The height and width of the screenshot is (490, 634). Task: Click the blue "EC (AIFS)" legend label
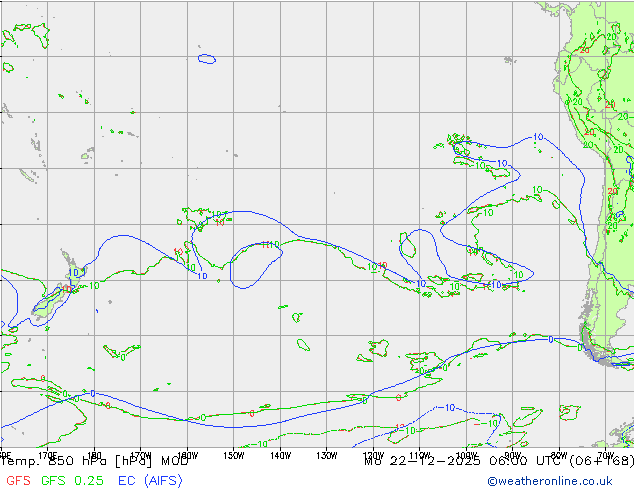(x=150, y=481)
